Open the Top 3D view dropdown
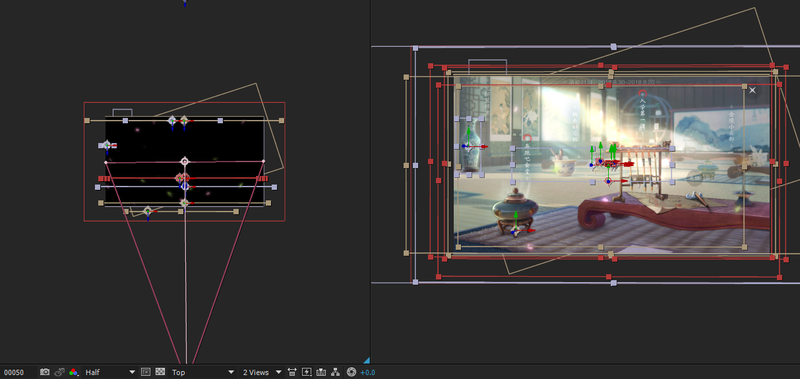This screenshot has width=800, height=379. [203, 372]
